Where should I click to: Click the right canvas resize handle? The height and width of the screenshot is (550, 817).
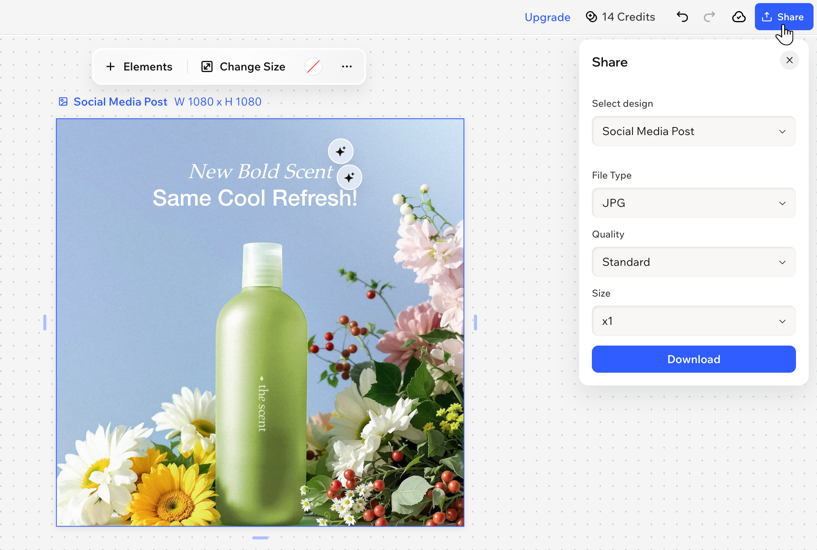point(475,322)
